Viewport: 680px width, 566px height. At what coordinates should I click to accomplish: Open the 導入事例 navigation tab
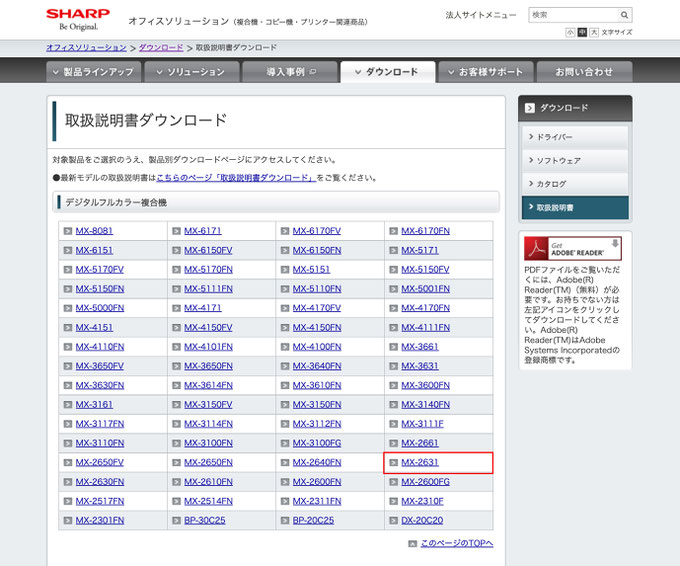pos(290,72)
